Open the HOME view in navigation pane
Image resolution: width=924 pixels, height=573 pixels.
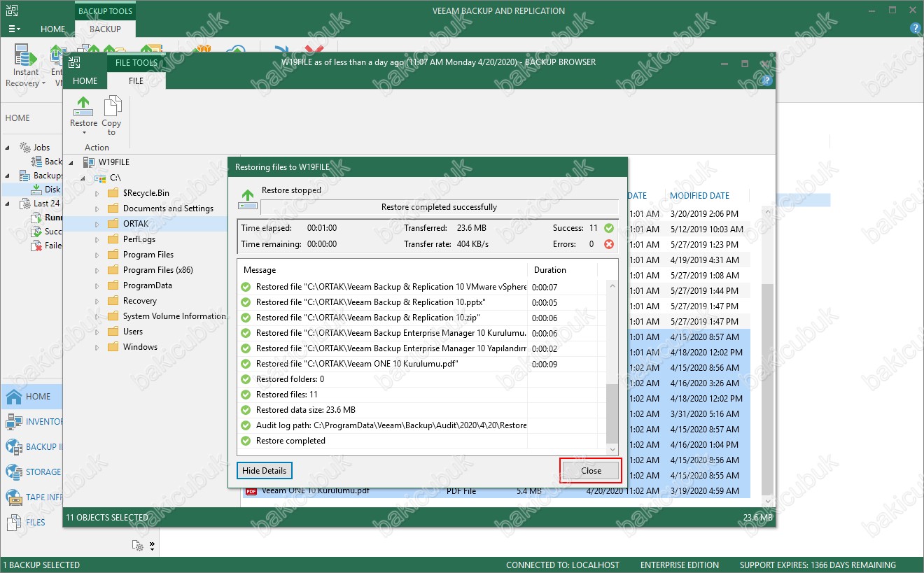pos(31,397)
